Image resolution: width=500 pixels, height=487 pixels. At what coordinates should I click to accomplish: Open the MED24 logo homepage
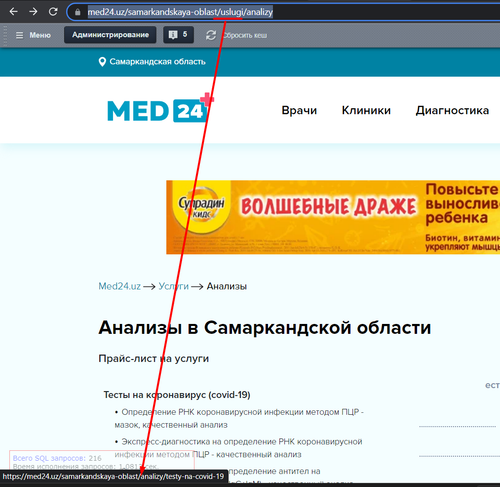[160, 108]
